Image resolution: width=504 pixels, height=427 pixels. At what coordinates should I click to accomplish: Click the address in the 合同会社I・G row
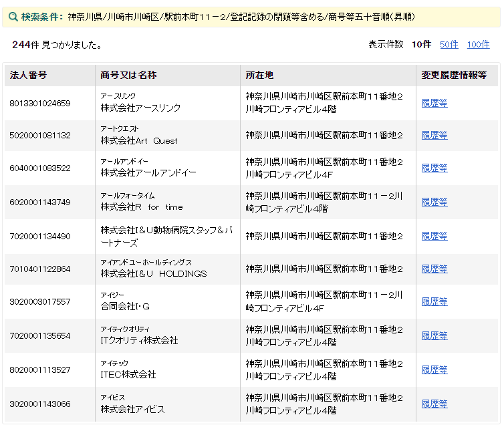(324, 301)
